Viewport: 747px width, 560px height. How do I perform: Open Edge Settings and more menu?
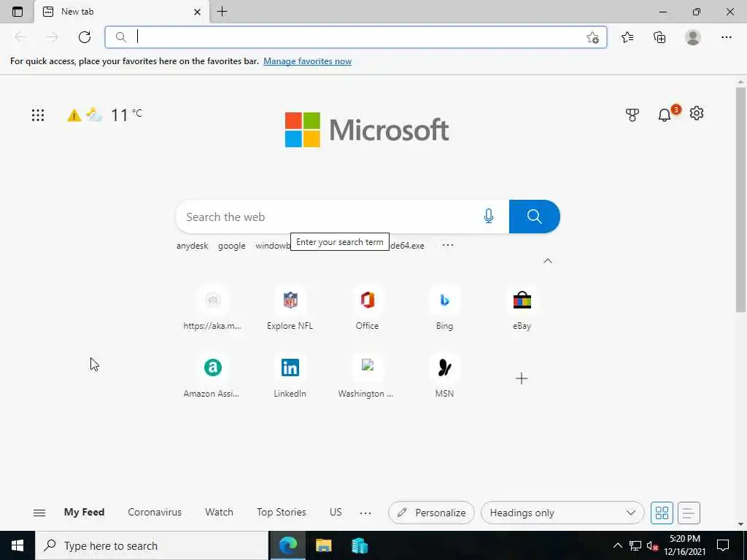point(726,37)
